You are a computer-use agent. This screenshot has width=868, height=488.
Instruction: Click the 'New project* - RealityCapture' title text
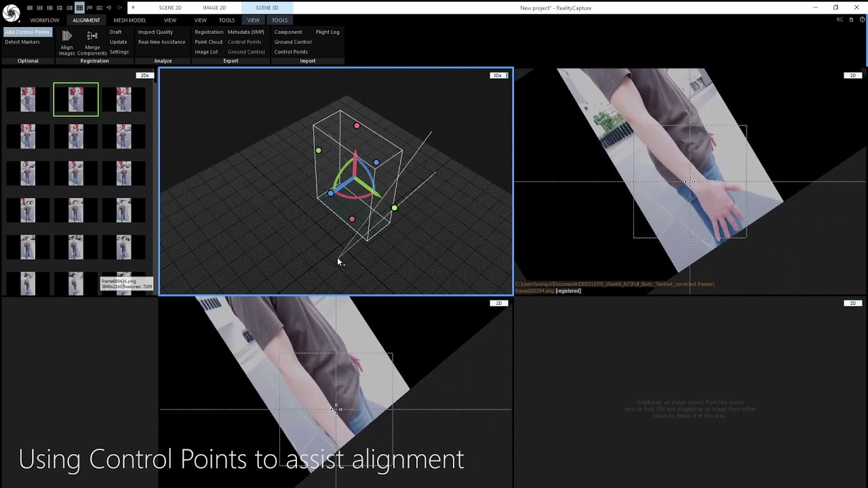(x=555, y=7)
